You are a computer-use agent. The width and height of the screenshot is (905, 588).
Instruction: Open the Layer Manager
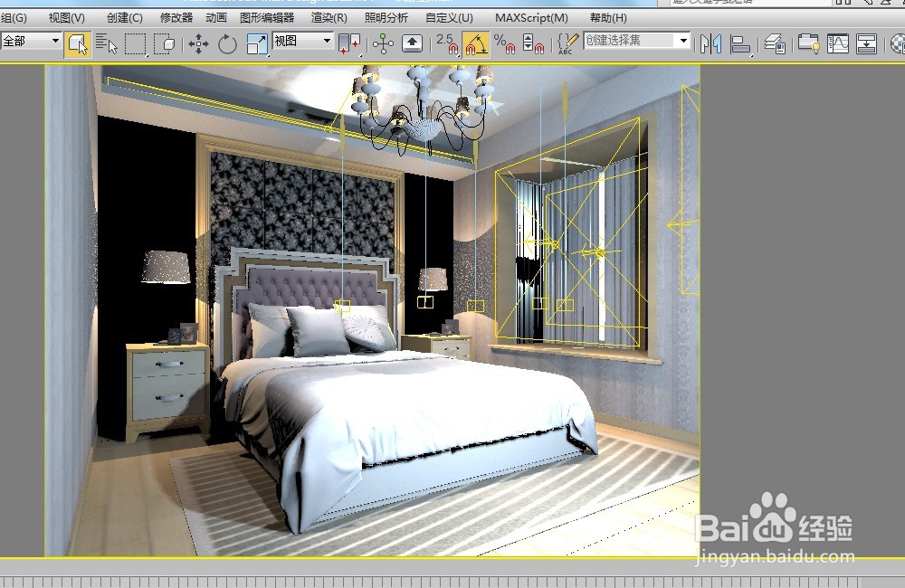(x=775, y=43)
